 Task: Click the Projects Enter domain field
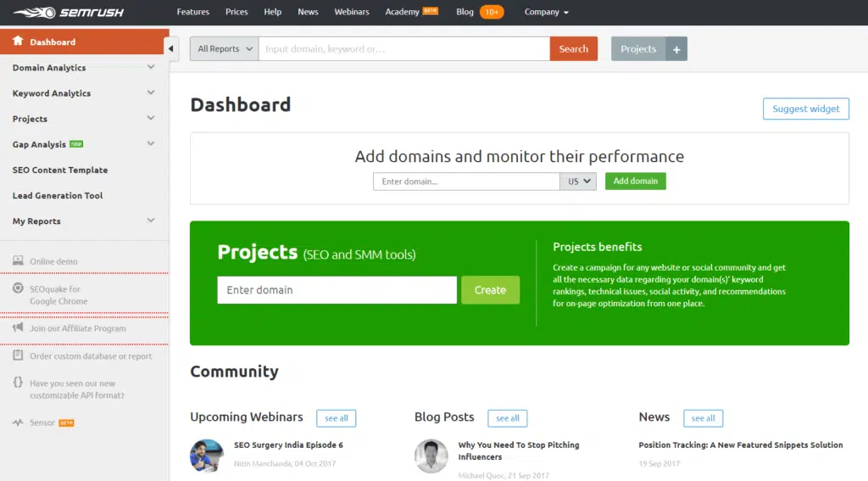tap(337, 290)
